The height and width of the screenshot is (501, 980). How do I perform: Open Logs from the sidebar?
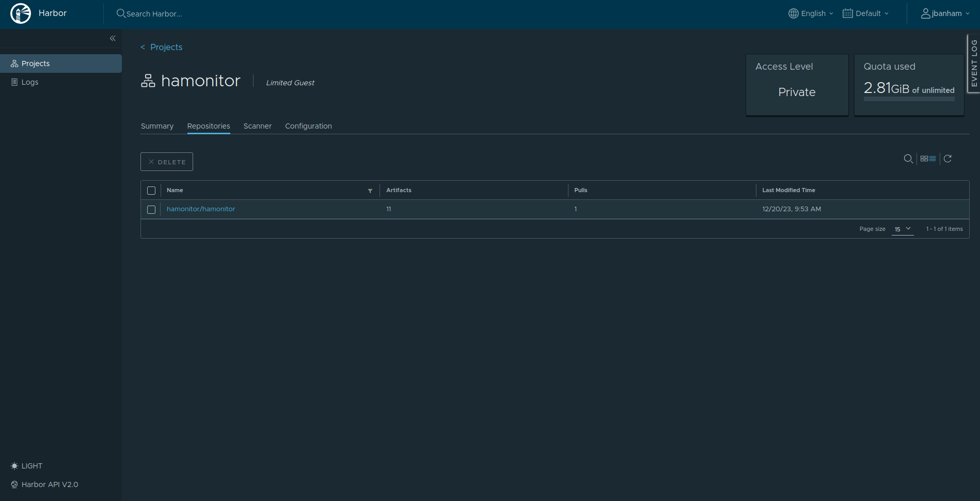tap(30, 82)
